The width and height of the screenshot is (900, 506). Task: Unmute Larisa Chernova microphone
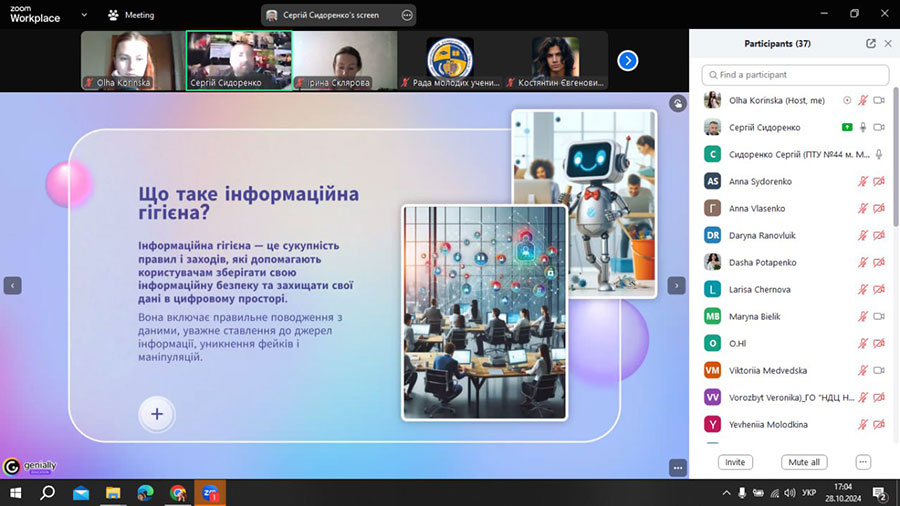[863, 289]
